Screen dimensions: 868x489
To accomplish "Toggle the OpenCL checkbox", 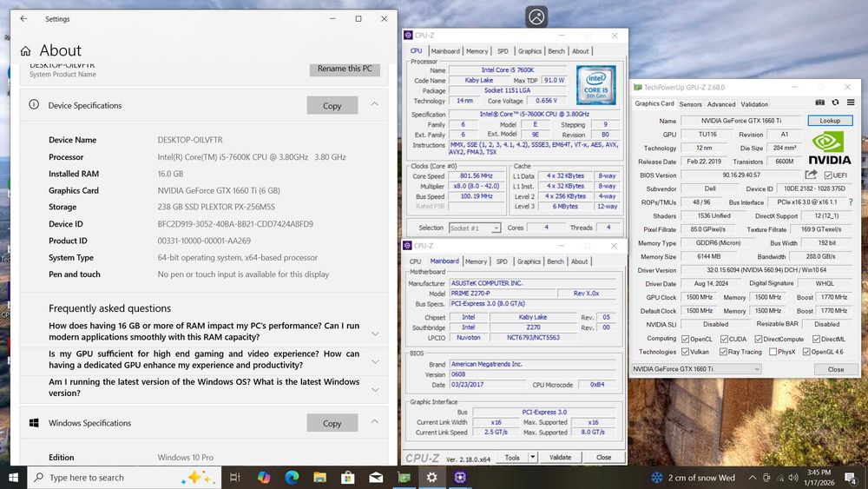I will coord(686,339).
